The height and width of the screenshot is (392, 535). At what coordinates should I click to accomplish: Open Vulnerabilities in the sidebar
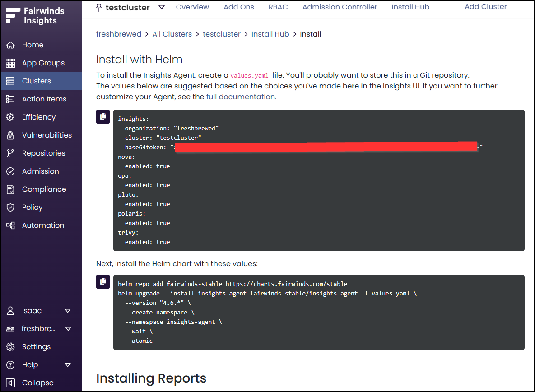[47, 135]
